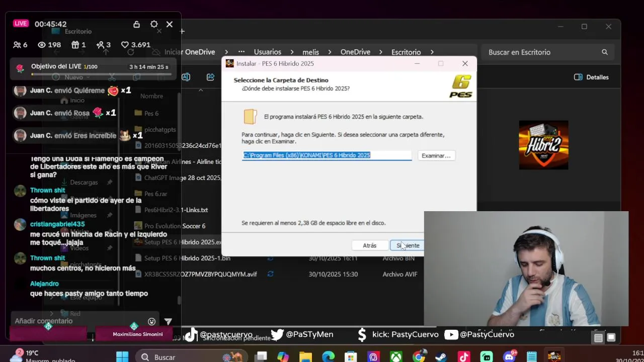Click the destination folder path field
The height and width of the screenshot is (362, 644).
coord(327,155)
